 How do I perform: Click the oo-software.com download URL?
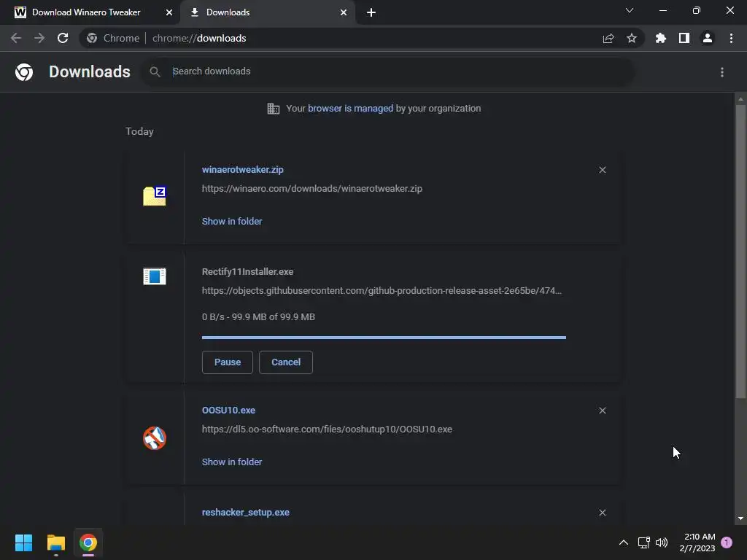click(327, 429)
